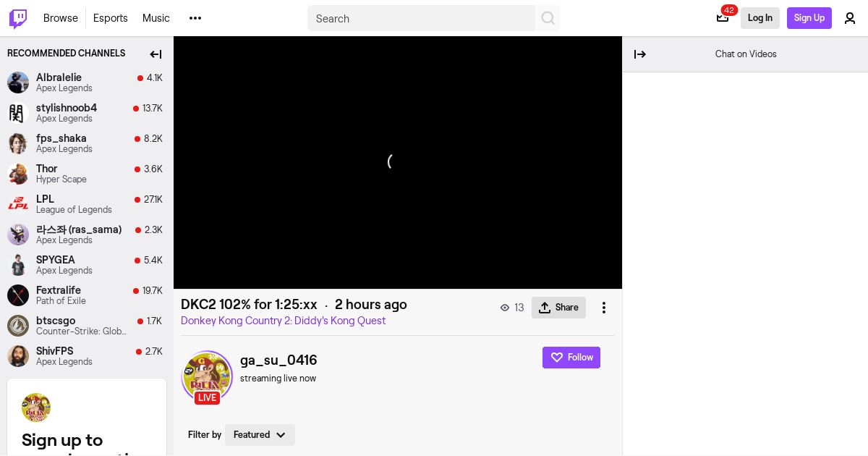The width and height of the screenshot is (868, 456).
Task: Open Thor channel name
Action: (x=46, y=169)
